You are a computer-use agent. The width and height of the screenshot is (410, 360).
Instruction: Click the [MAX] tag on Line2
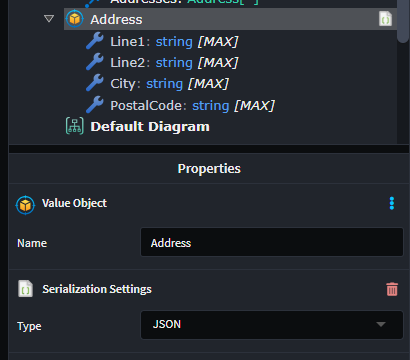coord(218,63)
